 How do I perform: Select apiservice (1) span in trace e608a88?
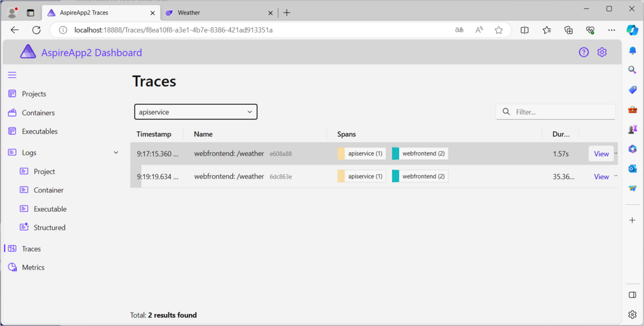click(362, 153)
